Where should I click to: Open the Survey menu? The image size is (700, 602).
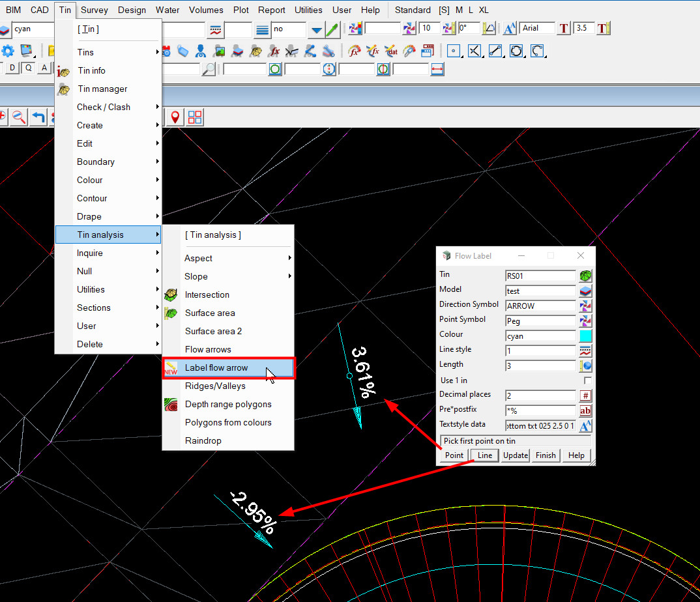click(95, 10)
